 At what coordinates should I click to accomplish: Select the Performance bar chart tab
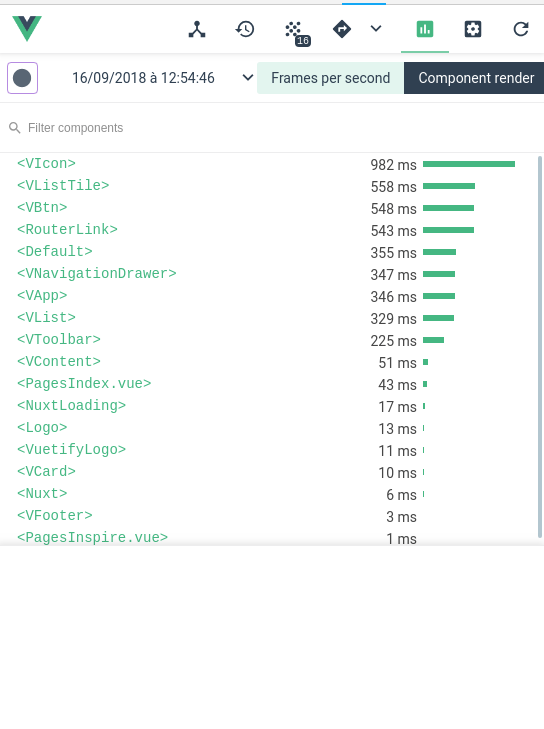click(x=425, y=29)
